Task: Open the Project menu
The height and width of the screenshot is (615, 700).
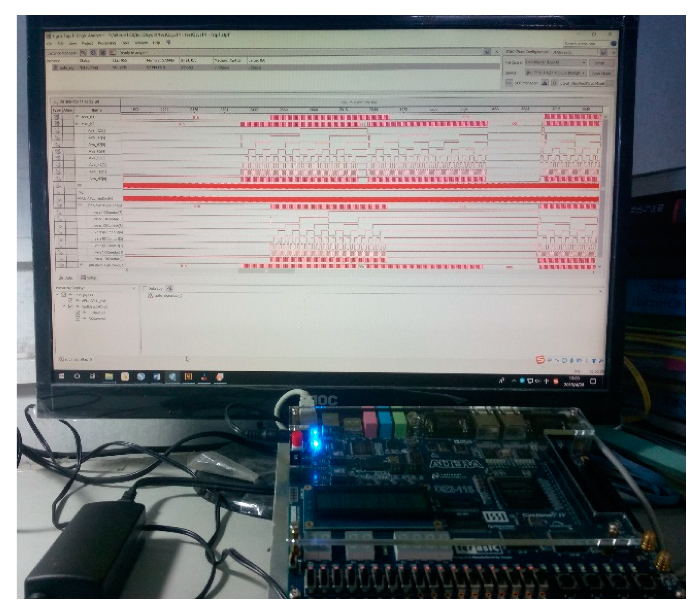Action: [87, 43]
